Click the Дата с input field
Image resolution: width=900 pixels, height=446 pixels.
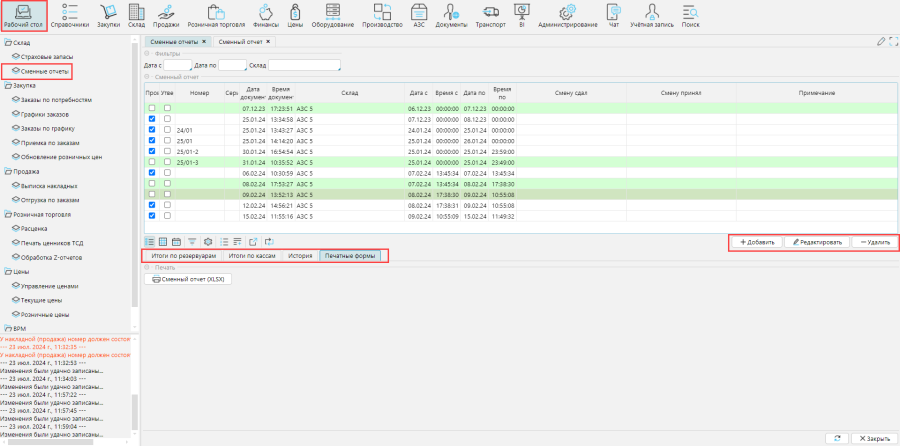(178, 65)
